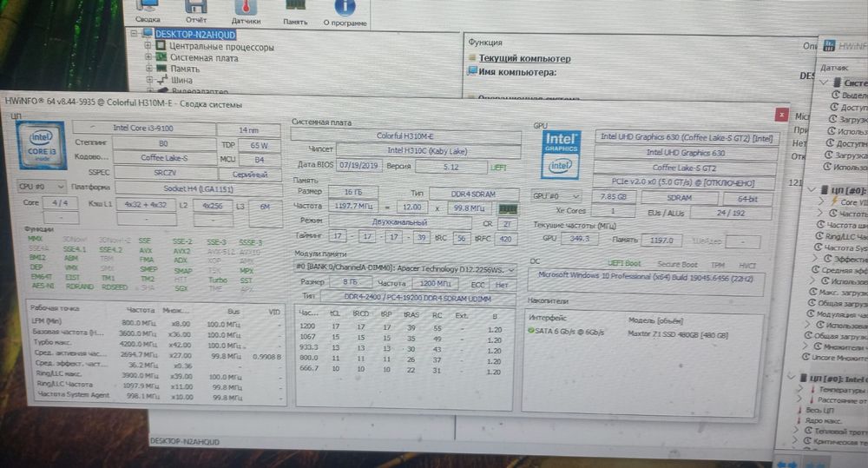Image resolution: width=868 pixels, height=468 pixels.
Task: Open the CPU #0 selector dropdown
Action: click(41, 187)
